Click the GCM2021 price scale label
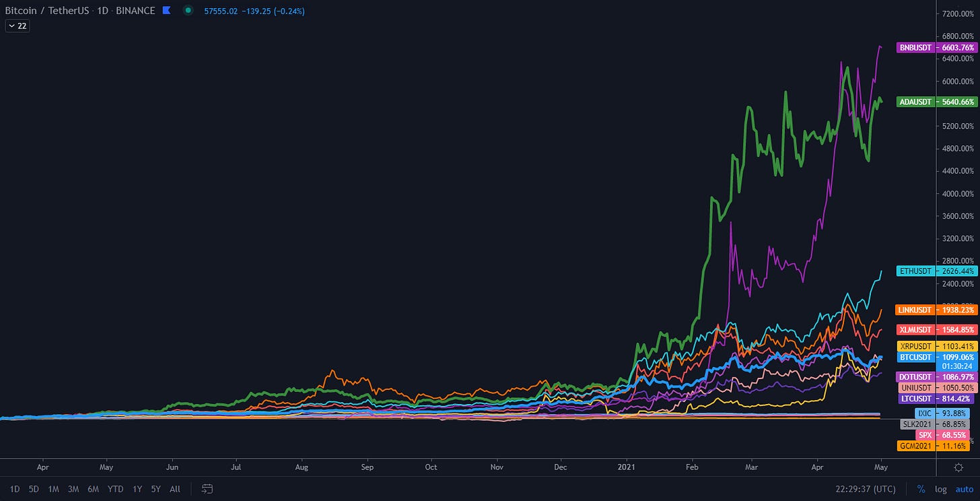 [x=934, y=446]
